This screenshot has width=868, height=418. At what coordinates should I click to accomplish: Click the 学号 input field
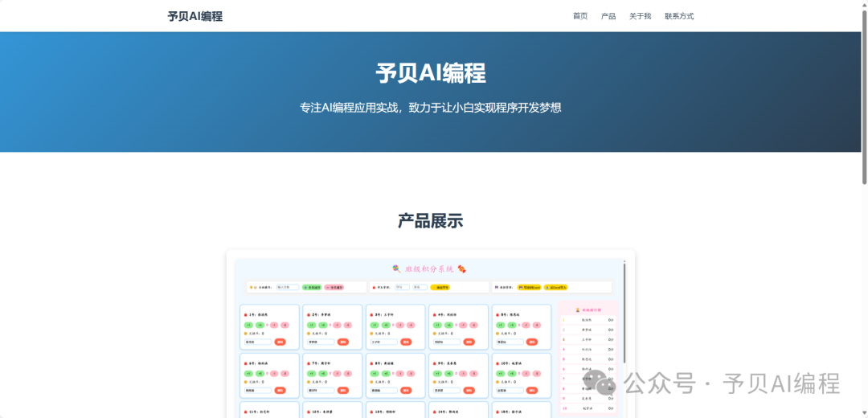(x=403, y=287)
